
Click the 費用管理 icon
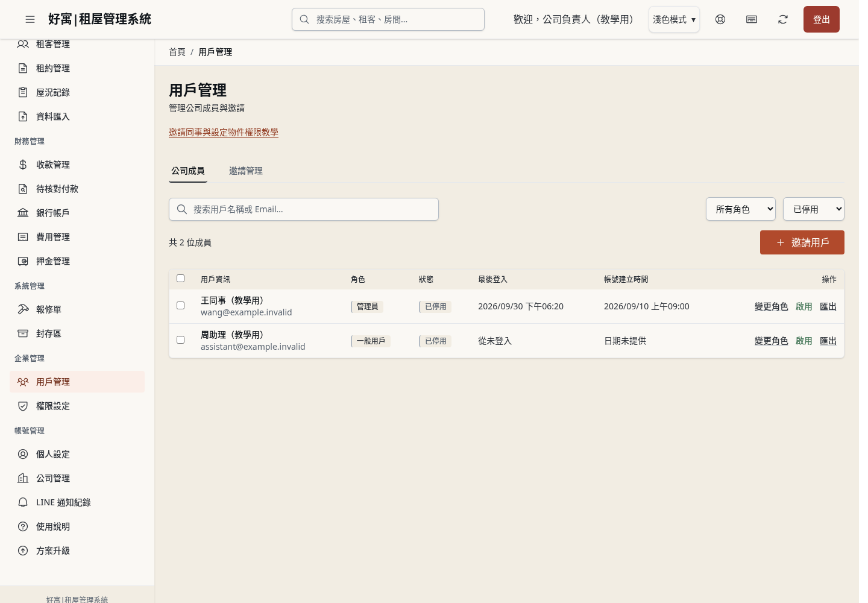23,237
